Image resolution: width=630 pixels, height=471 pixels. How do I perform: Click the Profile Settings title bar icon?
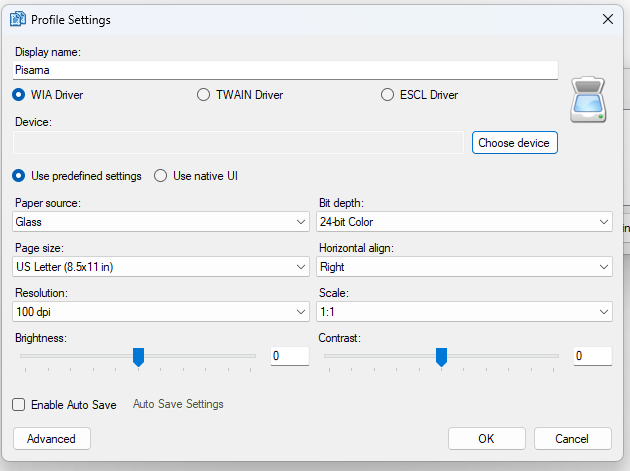(18, 19)
